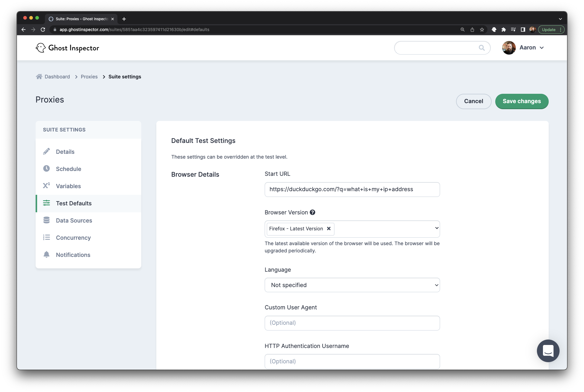Open the Details settings via pencil icon

(47, 151)
